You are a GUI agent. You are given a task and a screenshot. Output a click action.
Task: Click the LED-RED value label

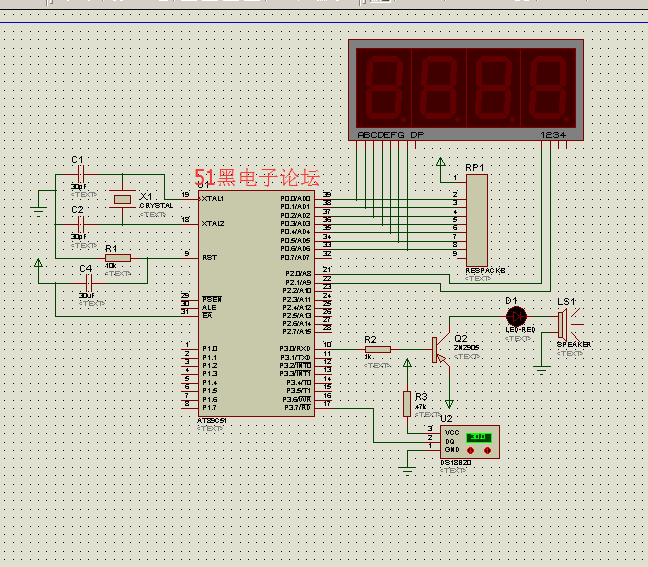point(520,330)
